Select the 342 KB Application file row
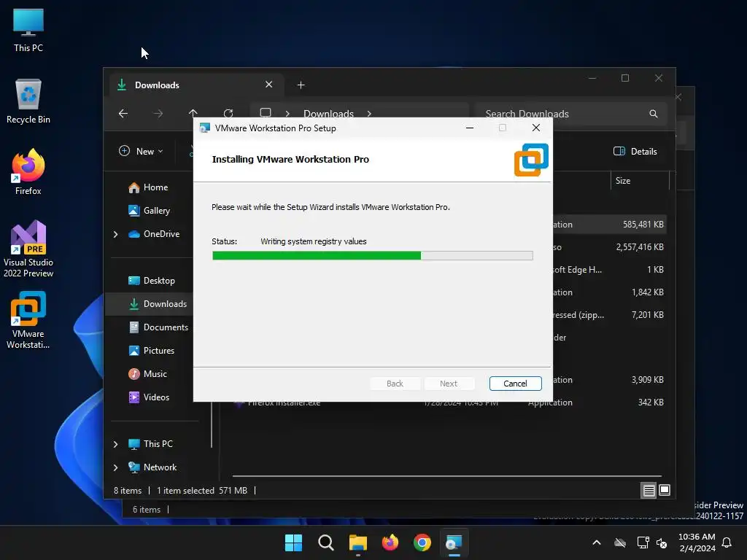The width and height of the screenshot is (747, 560). pyautogui.click(x=449, y=402)
